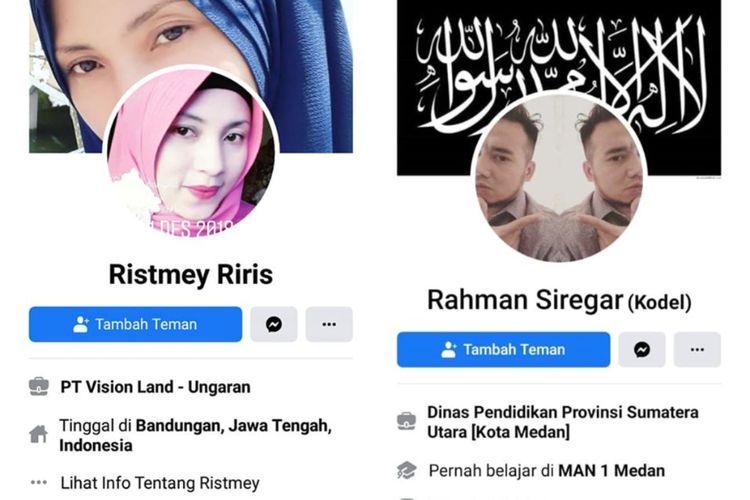The image size is (750, 500).
Task: Click Tambah Teman on Ristmey Riris profile
Action: pyautogui.click(x=135, y=324)
